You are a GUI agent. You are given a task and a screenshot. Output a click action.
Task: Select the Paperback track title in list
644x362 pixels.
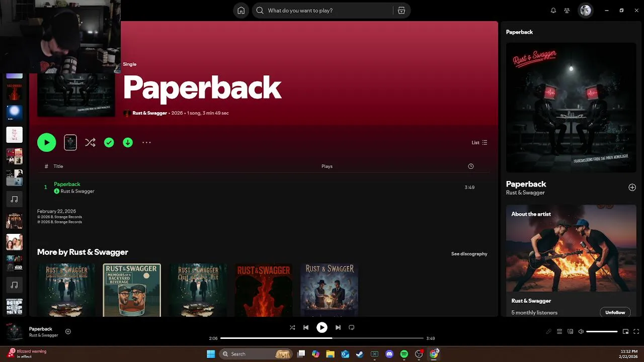(x=67, y=184)
